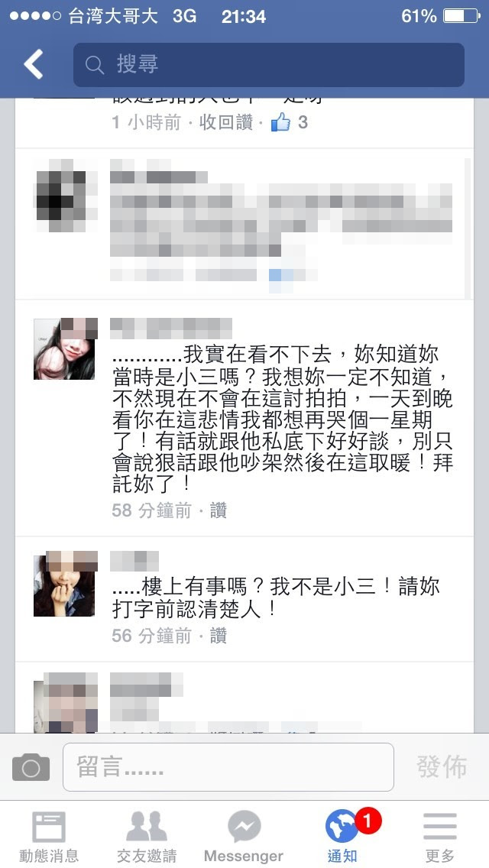Viewport: 489px width, 868px height.
Task: Tap the 發佈 post button
Action: coord(442,766)
